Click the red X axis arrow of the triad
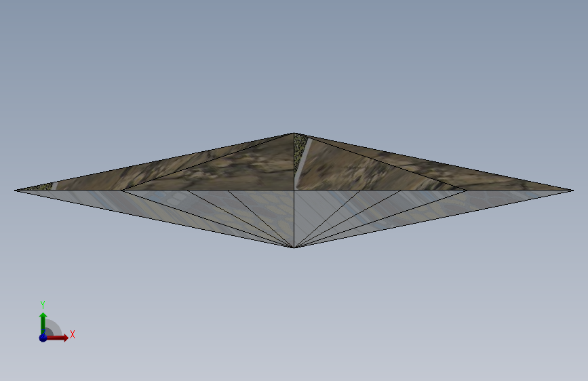Image resolution: width=588 pixels, height=381 pixels. (58, 338)
